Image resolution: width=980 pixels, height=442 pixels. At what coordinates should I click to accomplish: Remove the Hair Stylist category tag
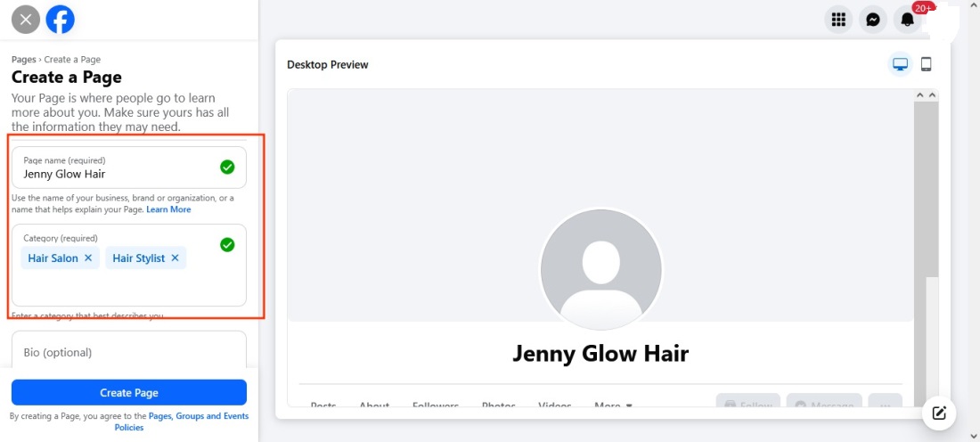click(x=175, y=258)
